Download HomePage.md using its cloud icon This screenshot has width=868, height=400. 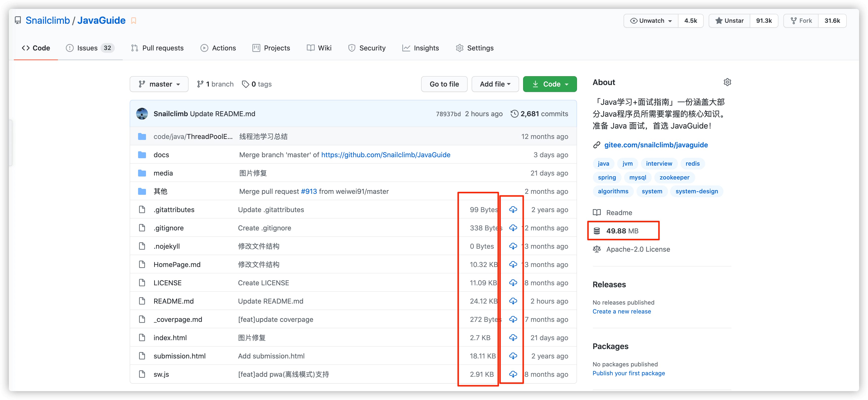pyautogui.click(x=513, y=264)
